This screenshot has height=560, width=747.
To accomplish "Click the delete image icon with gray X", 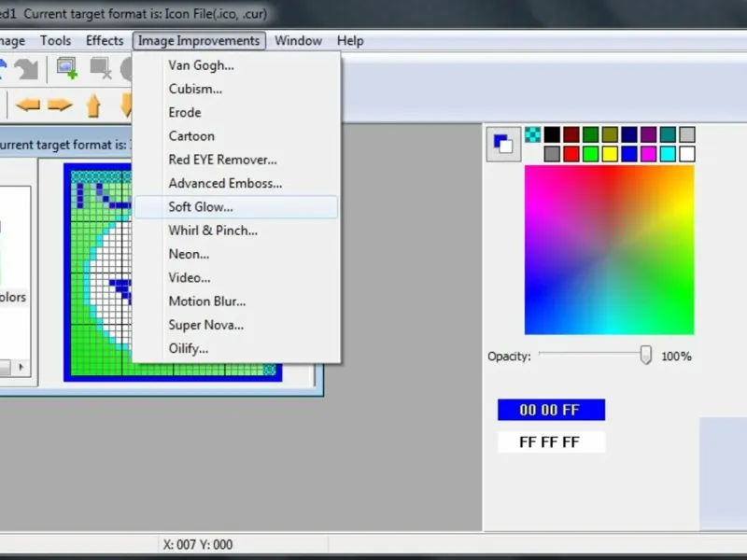I will [101, 68].
